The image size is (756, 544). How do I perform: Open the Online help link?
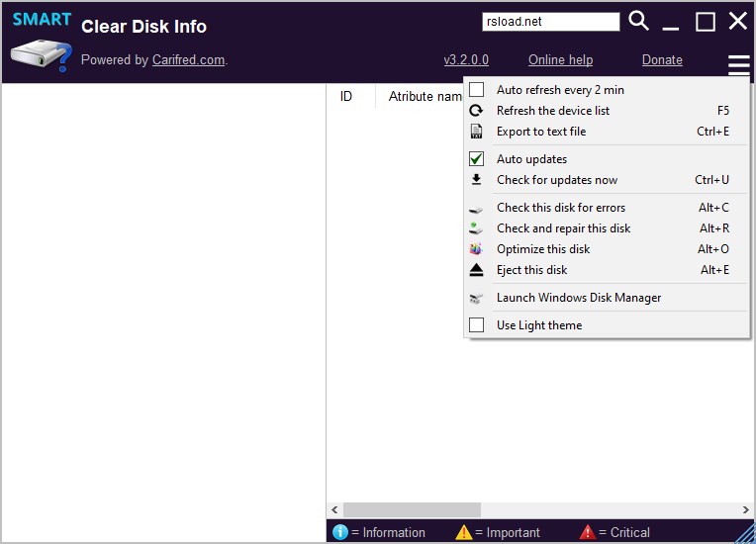(x=561, y=59)
